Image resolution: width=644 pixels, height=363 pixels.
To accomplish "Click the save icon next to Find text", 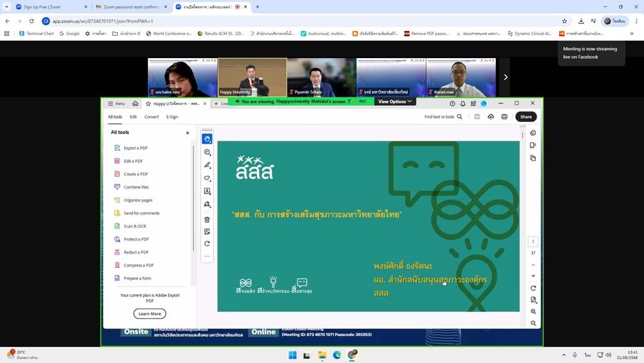I will 477,117.
